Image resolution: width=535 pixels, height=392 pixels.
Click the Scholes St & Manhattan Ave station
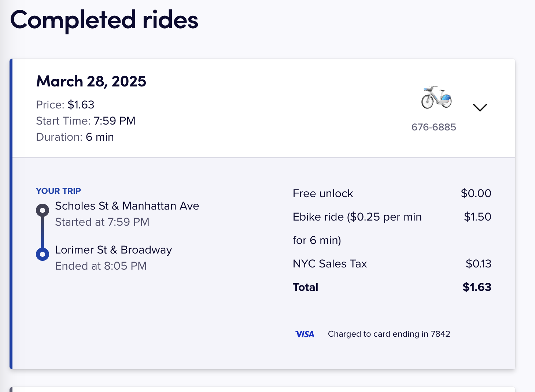tap(127, 206)
